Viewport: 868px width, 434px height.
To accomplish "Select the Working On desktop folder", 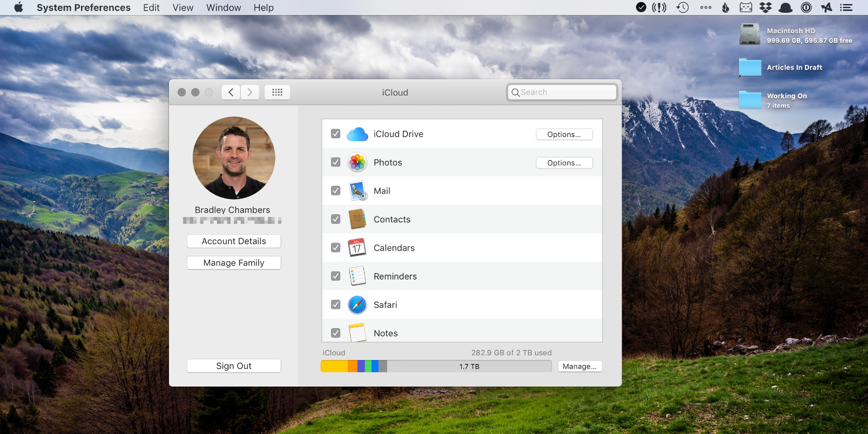I will tap(750, 100).
